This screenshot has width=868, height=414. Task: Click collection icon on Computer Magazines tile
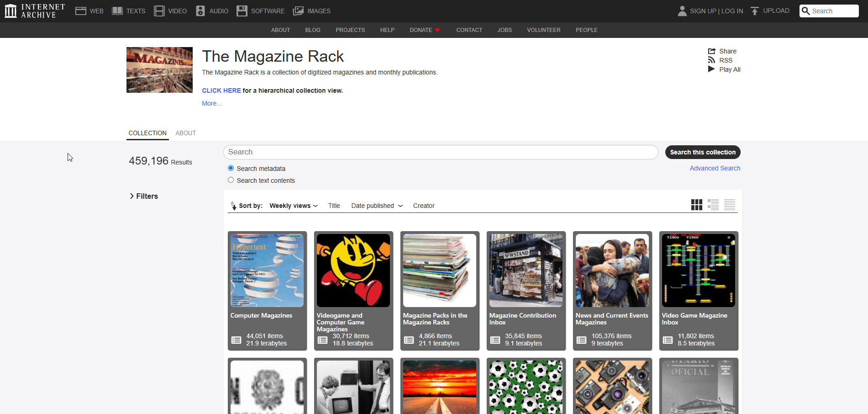[237, 340]
